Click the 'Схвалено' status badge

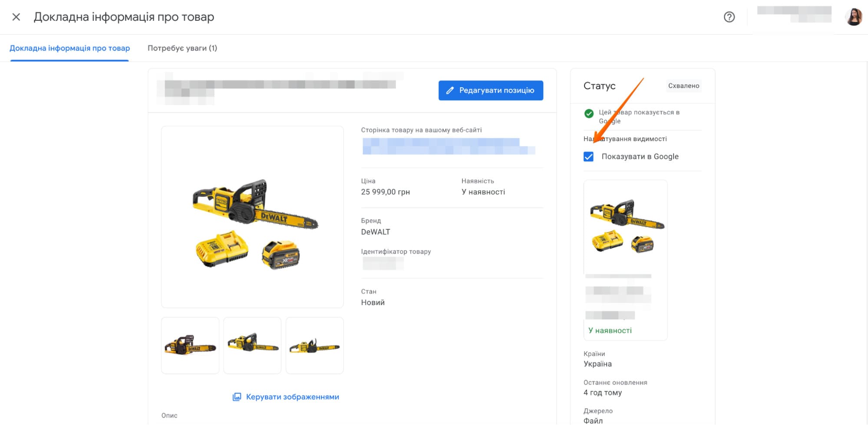[x=683, y=86]
